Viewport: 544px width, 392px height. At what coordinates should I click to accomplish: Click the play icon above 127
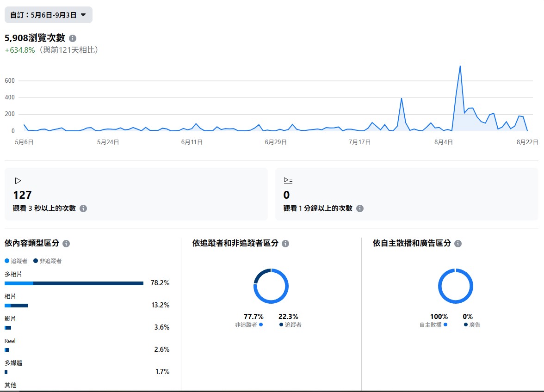coord(18,181)
